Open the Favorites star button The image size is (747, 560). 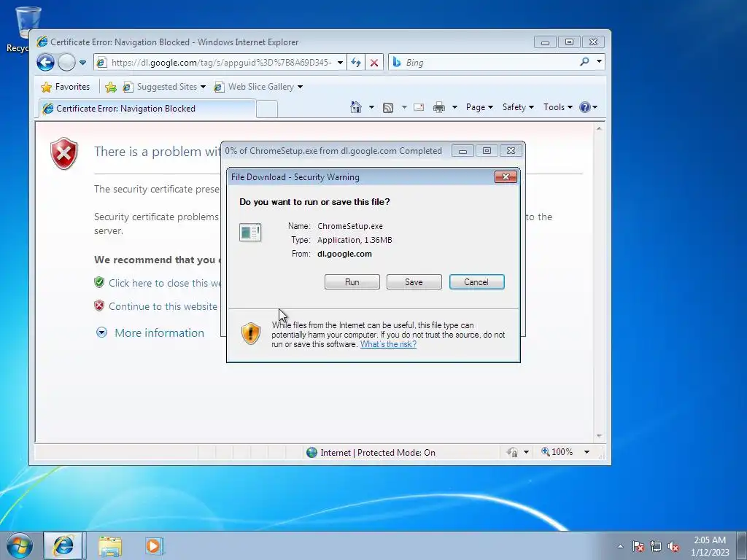(x=65, y=87)
